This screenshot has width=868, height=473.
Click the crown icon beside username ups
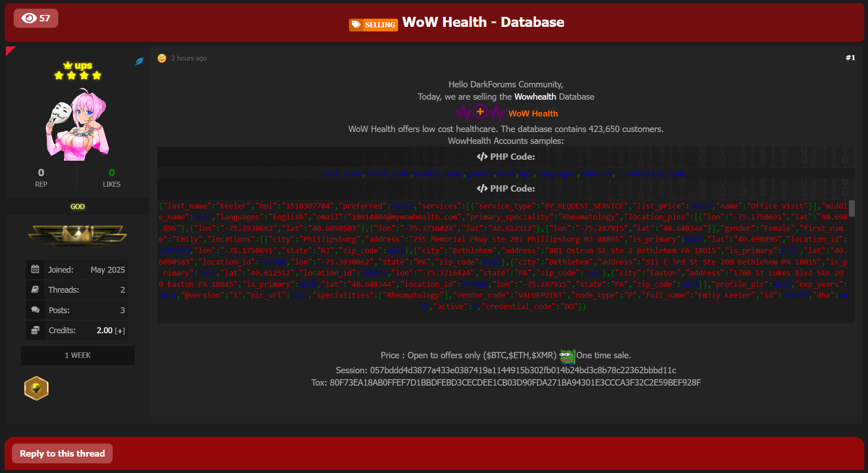pyautogui.click(x=68, y=66)
